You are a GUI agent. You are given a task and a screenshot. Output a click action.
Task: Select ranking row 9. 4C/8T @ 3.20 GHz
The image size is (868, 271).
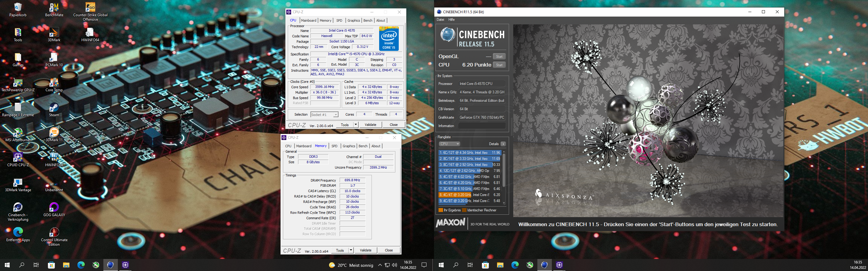click(x=470, y=201)
